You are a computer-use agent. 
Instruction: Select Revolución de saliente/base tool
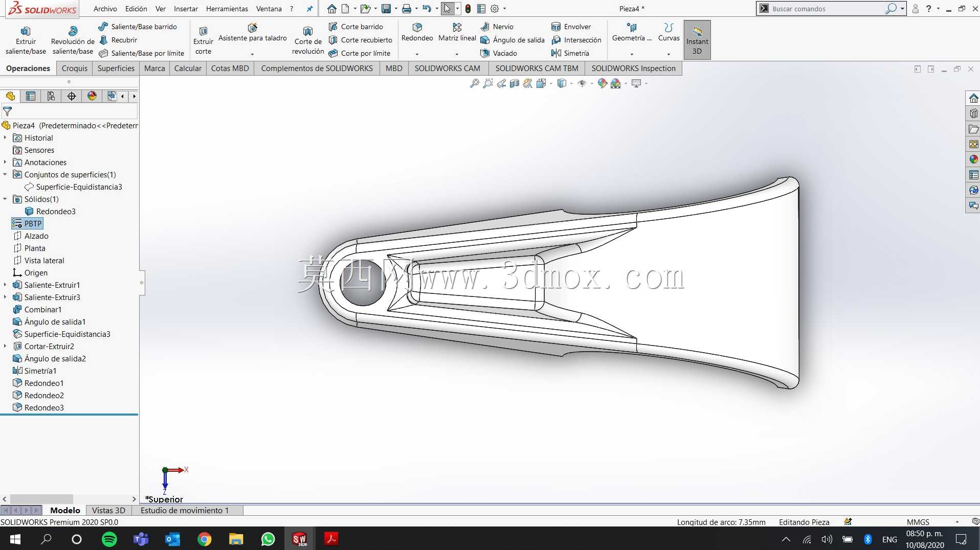tap(73, 40)
